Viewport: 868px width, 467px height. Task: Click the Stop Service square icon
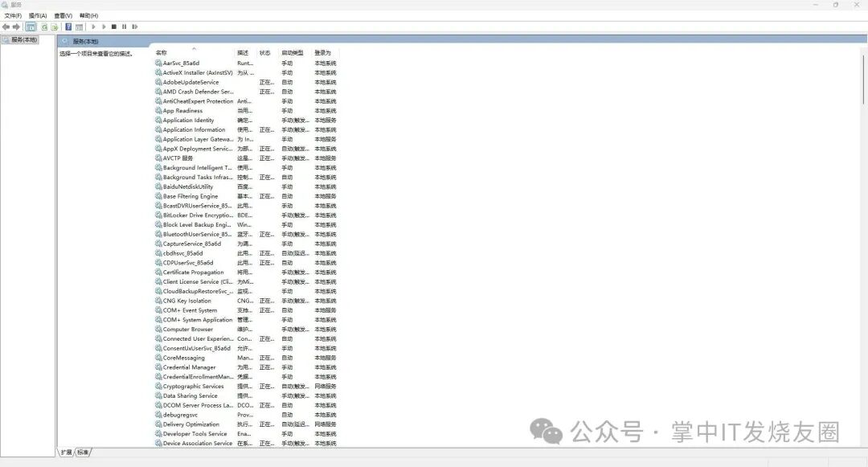[x=114, y=27]
